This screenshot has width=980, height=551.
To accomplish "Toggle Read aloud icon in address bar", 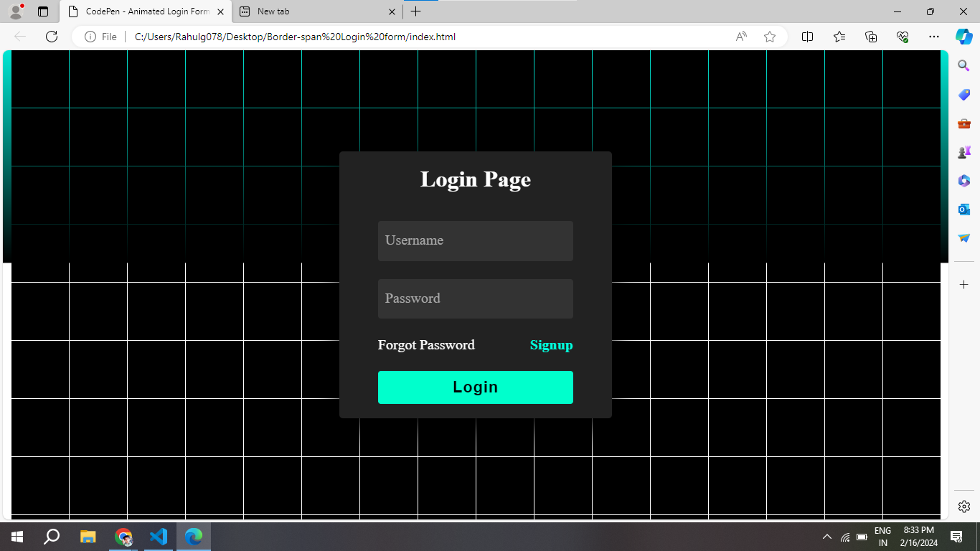I will [x=741, y=37].
